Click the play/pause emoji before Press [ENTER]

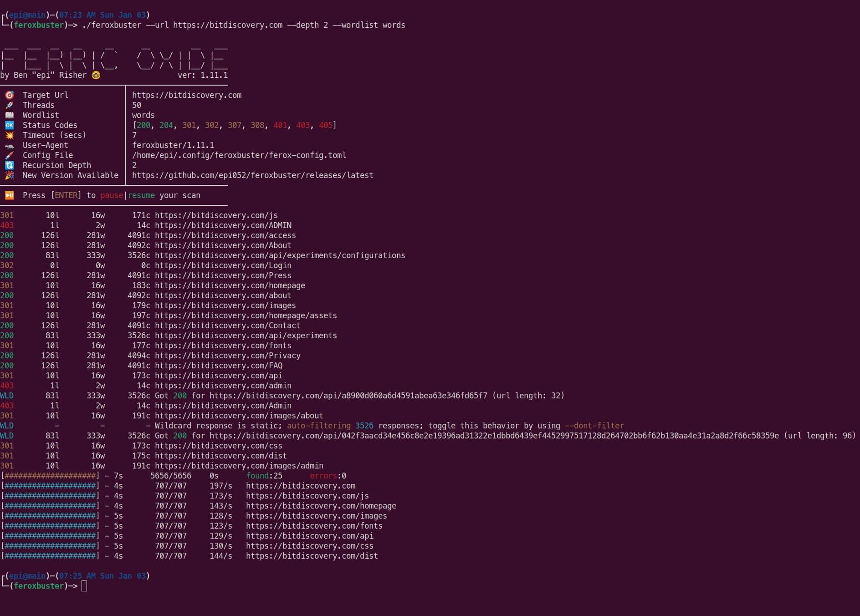pyautogui.click(x=9, y=195)
